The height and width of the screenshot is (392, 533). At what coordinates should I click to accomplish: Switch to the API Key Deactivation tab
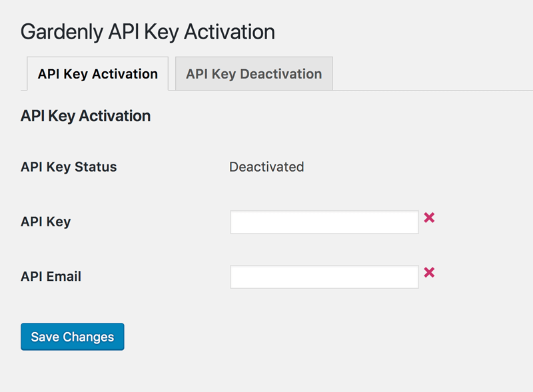click(x=254, y=74)
